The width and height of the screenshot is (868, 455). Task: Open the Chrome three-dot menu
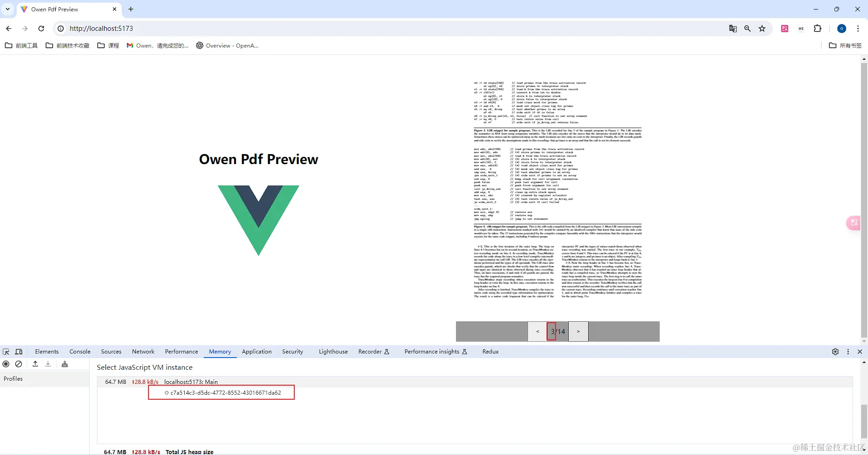[x=858, y=29]
